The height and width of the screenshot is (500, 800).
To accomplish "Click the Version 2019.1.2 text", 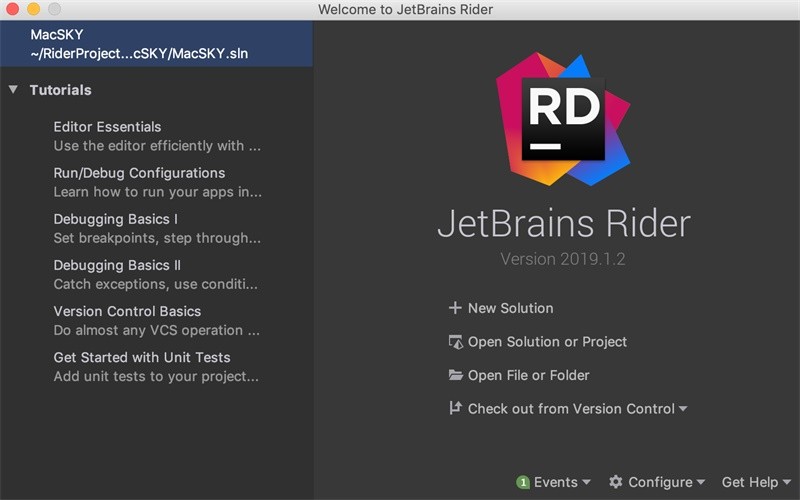I will click(563, 259).
